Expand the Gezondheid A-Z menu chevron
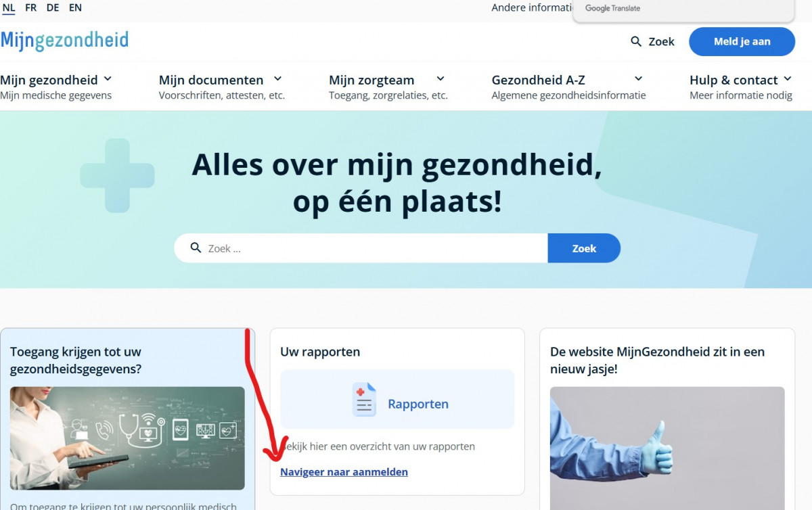This screenshot has height=510, width=812. click(x=638, y=79)
